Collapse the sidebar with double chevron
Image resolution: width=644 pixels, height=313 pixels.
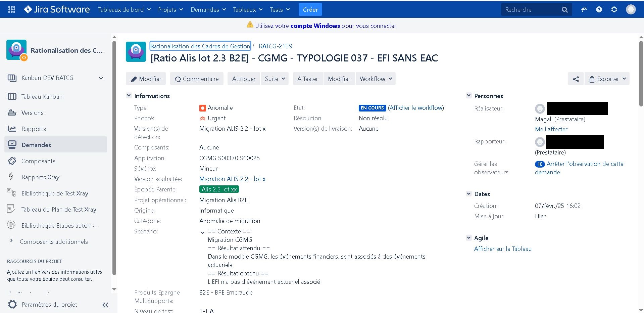pos(105,305)
